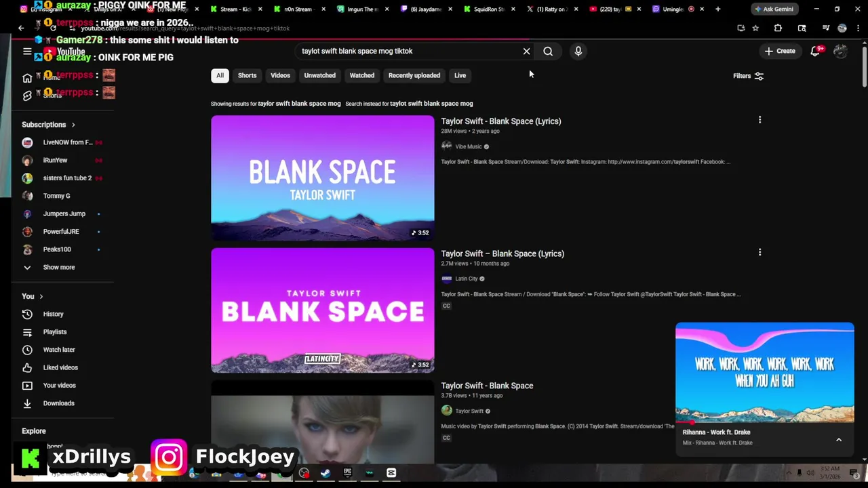The image size is (868, 488).
Task: Open Taylor Swift - Blank Space music video title
Action: coord(487,386)
